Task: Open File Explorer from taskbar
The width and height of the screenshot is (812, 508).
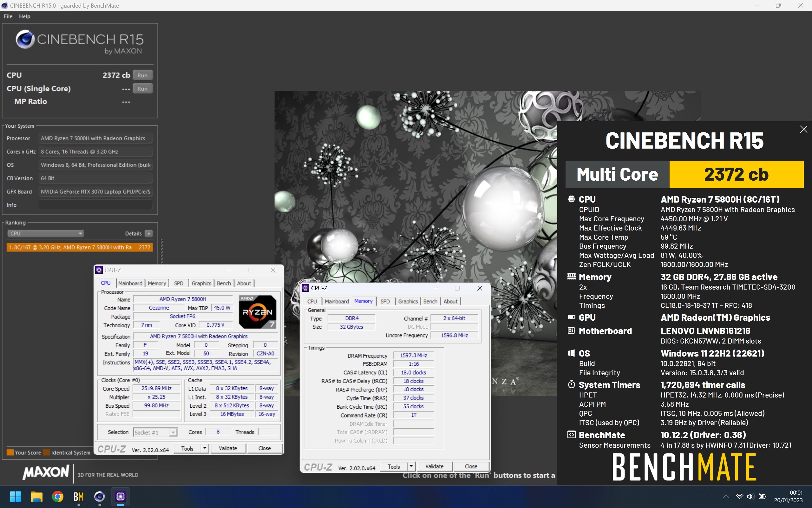Action: [x=36, y=496]
